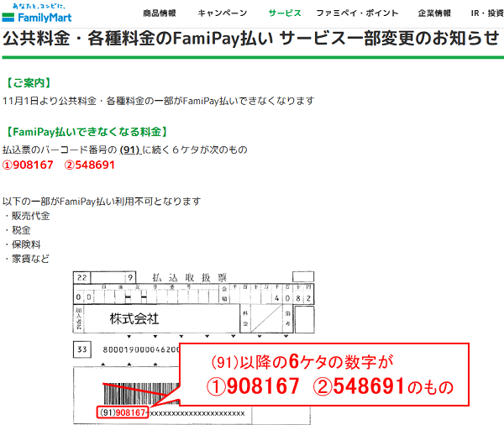Click the 【ご案内】 heading
Viewport: 504px width, 425px height.
29,83
